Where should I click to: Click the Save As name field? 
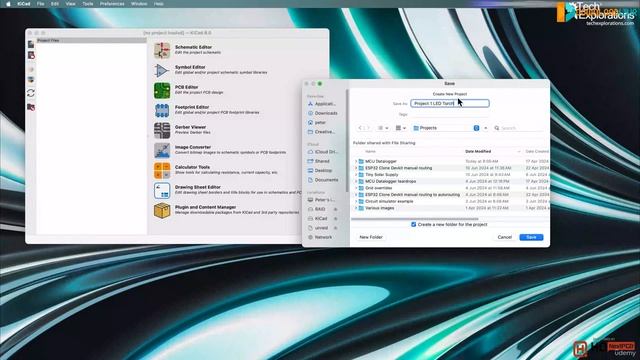coord(450,104)
